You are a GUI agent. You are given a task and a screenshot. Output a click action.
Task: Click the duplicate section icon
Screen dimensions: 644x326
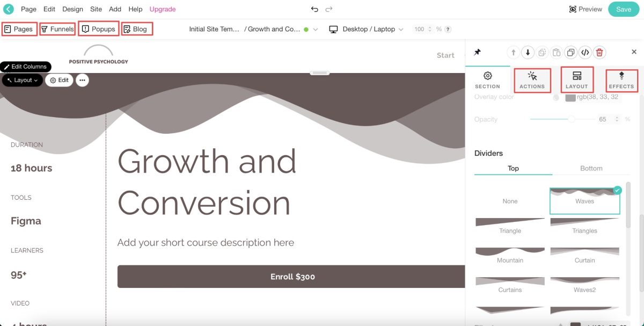tap(571, 52)
